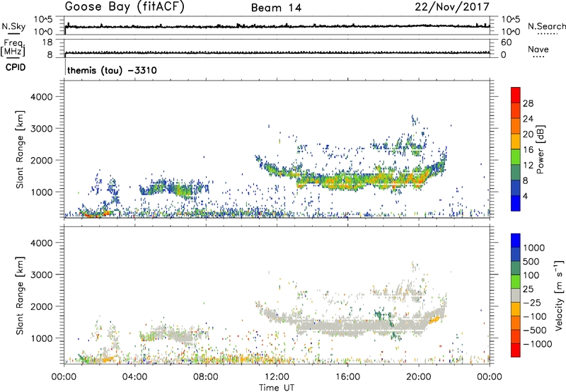Screen dimensions: 566x392
Task: Select the -25 label on Velocity color bar
Action: point(532,302)
